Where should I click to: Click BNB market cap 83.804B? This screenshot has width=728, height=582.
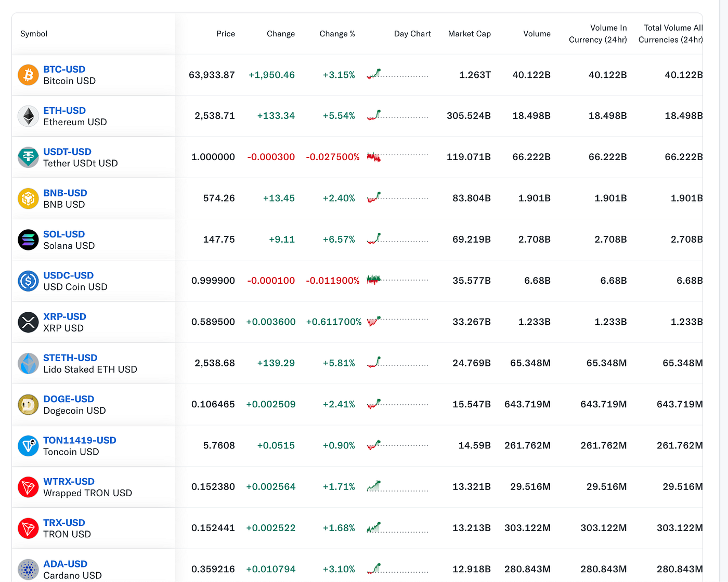[x=472, y=199]
